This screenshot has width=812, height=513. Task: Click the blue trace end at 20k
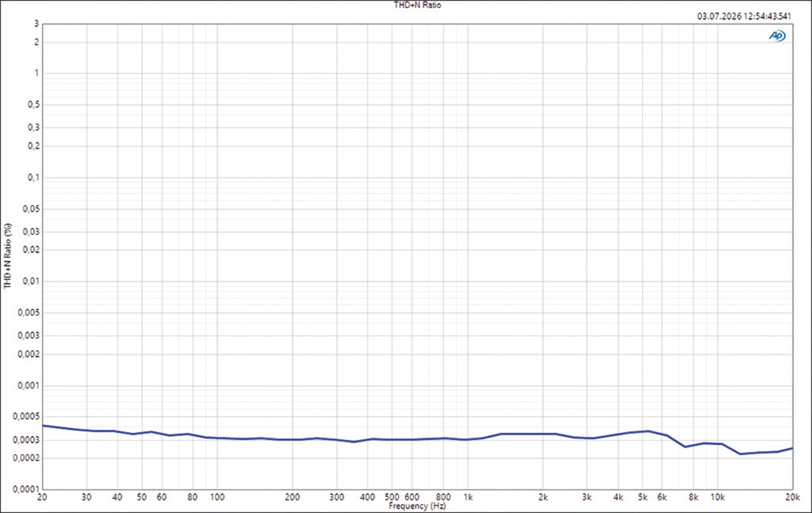coord(792,448)
